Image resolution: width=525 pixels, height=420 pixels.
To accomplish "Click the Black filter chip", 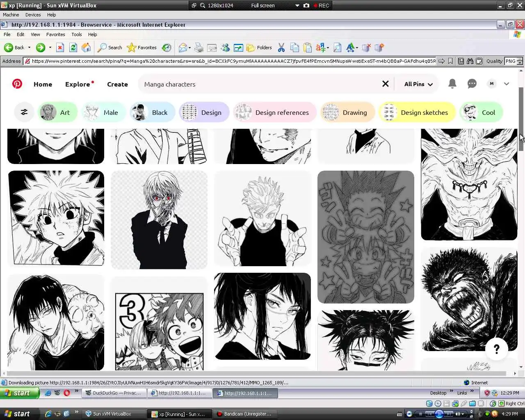I will point(152,112).
